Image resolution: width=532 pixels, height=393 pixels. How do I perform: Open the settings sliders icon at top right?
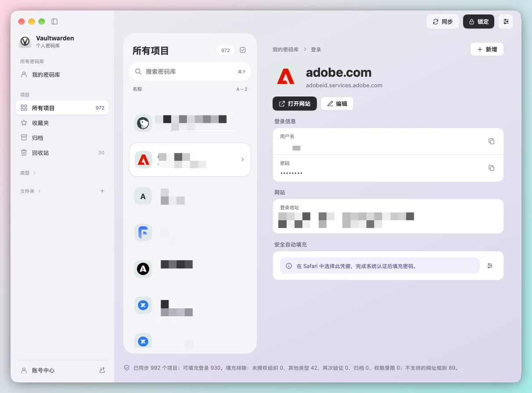pyautogui.click(x=506, y=21)
